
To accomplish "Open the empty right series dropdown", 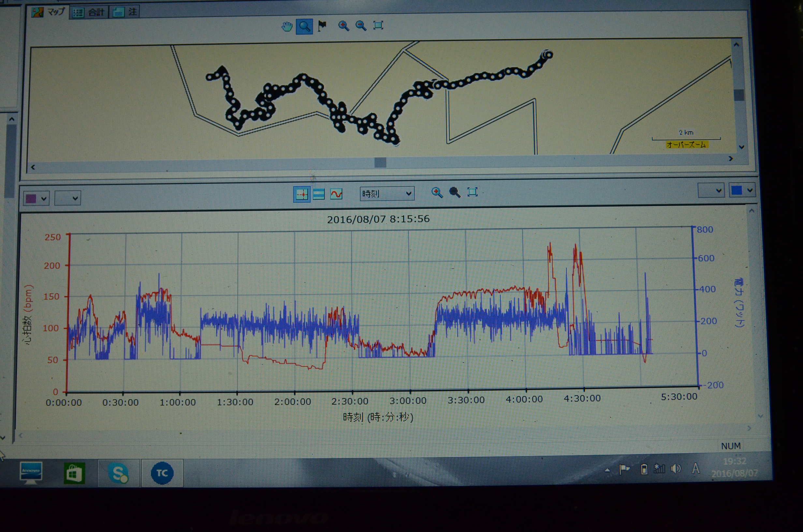I will 711,190.
